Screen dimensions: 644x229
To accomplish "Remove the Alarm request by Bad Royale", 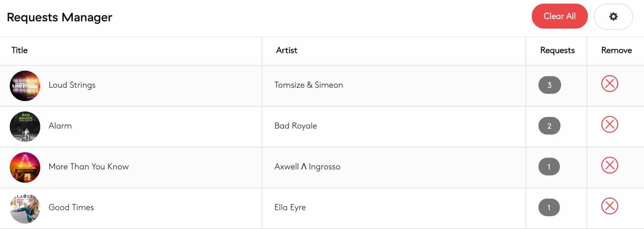I will tap(610, 125).
